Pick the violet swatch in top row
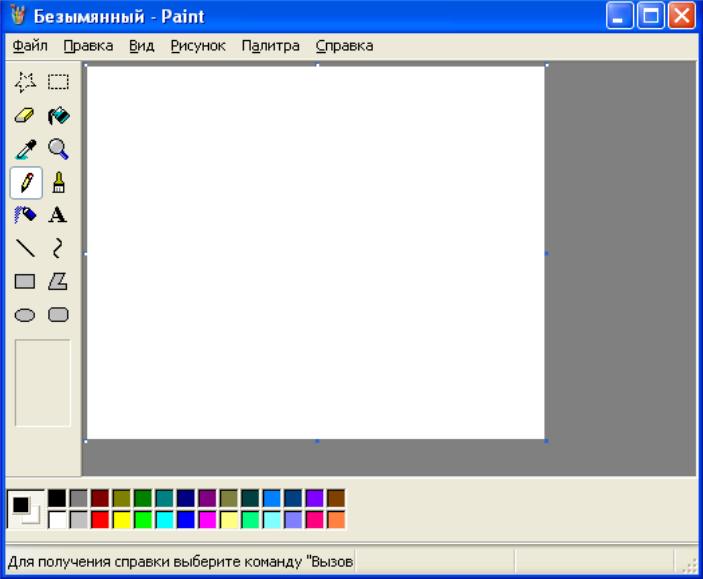The height and width of the screenshot is (579, 703). [x=315, y=498]
